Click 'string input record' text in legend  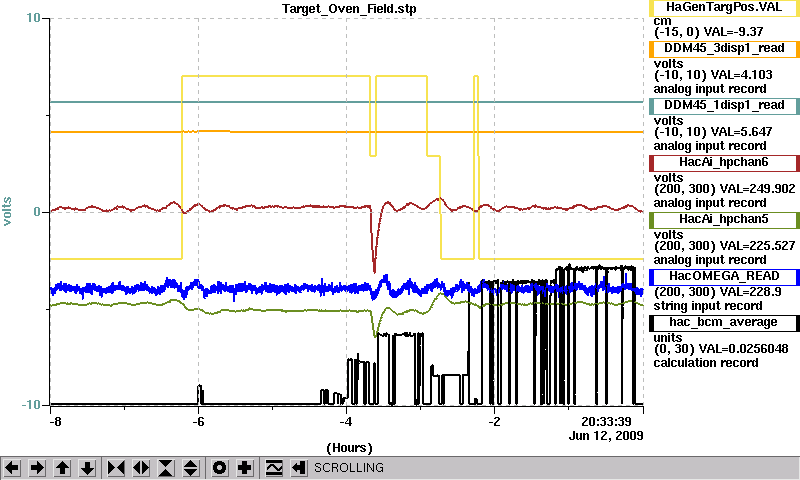tap(708, 306)
